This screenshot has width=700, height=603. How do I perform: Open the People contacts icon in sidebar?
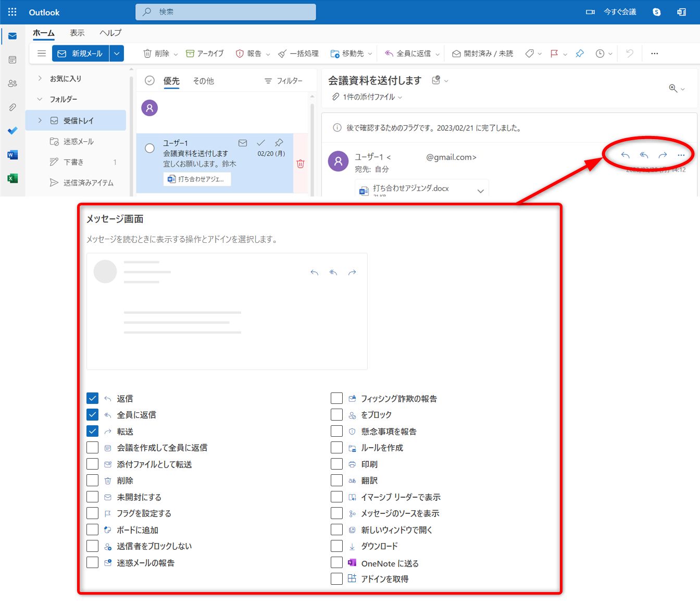(12, 83)
